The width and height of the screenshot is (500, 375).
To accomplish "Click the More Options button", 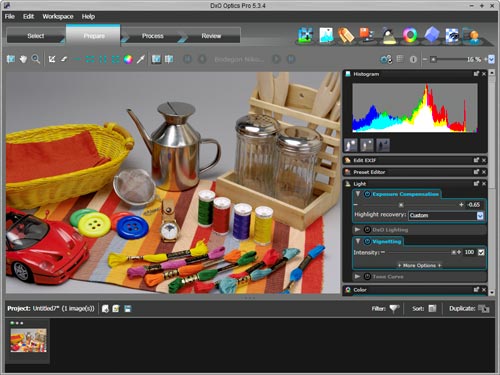I will pos(419,265).
